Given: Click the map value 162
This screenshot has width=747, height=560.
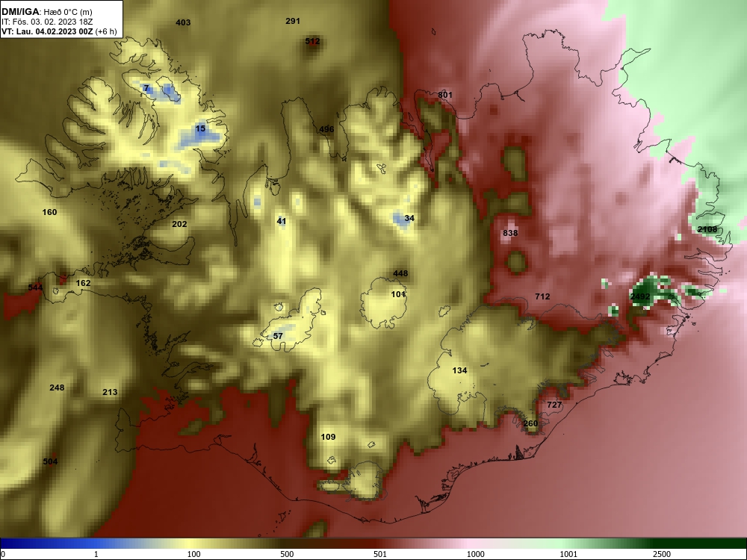Looking at the screenshot, I should pos(83,283).
